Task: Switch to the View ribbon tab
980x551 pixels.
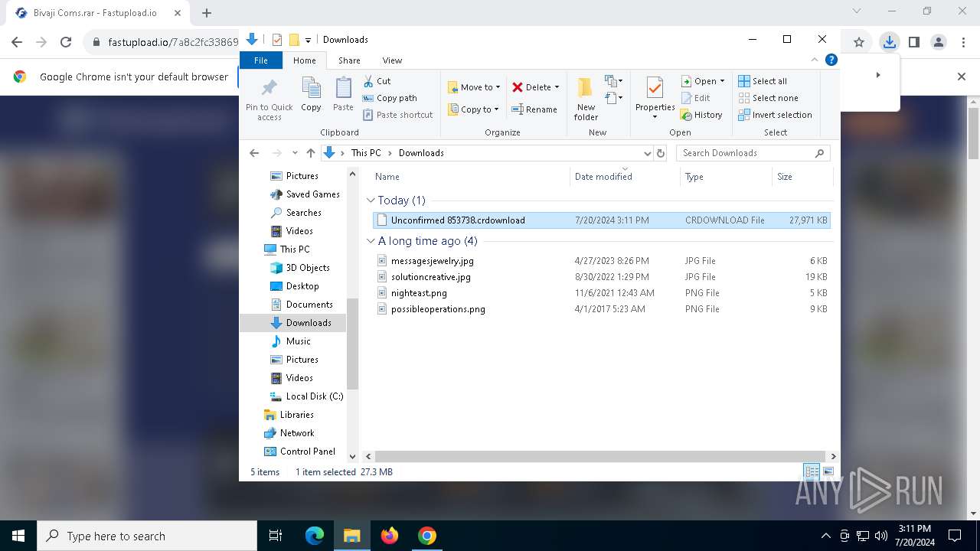Action: click(392, 60)
